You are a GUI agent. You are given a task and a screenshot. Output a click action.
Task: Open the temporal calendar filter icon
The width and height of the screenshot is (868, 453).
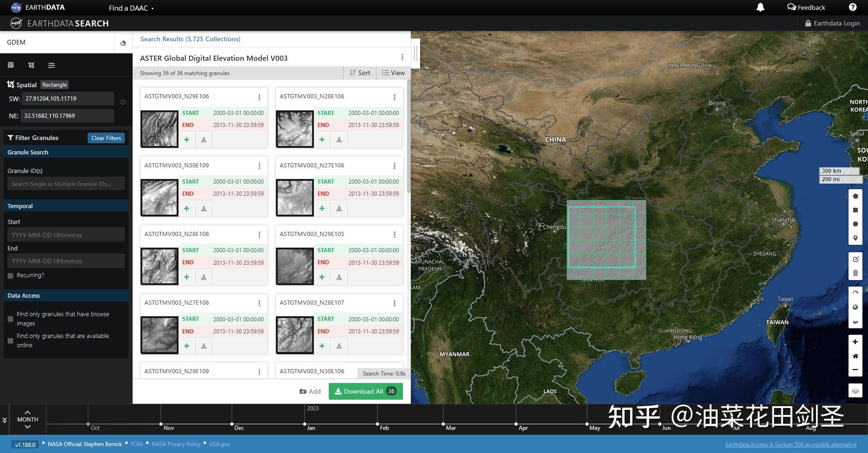11,65
